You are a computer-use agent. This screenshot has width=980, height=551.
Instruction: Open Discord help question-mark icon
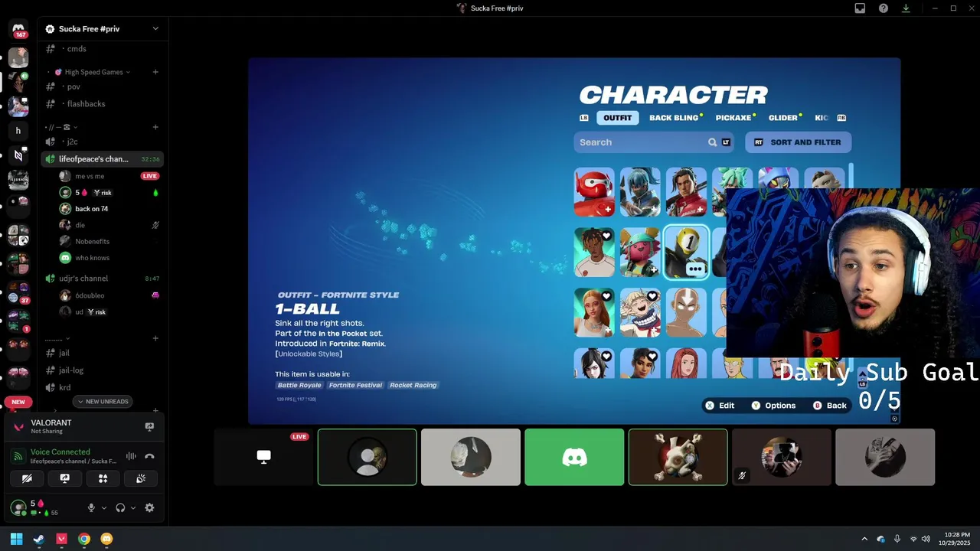click(x=884, y=8)
